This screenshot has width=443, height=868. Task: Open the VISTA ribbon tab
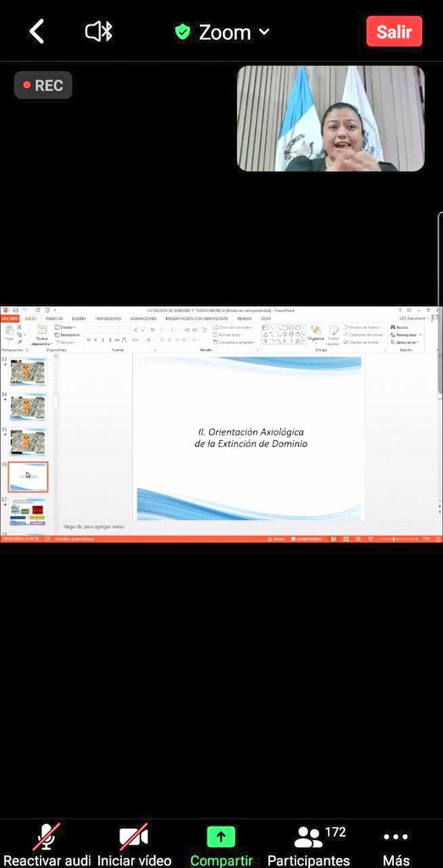[x=266, y=319]
